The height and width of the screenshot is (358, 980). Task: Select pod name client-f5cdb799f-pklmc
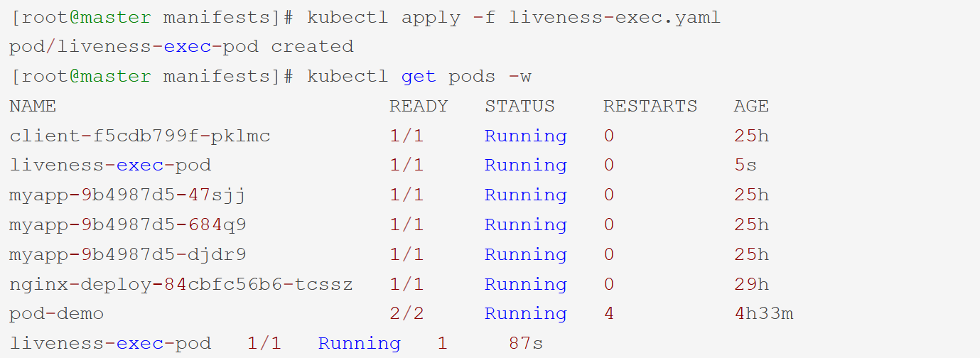pyautogui.click(x=140, y=136)
